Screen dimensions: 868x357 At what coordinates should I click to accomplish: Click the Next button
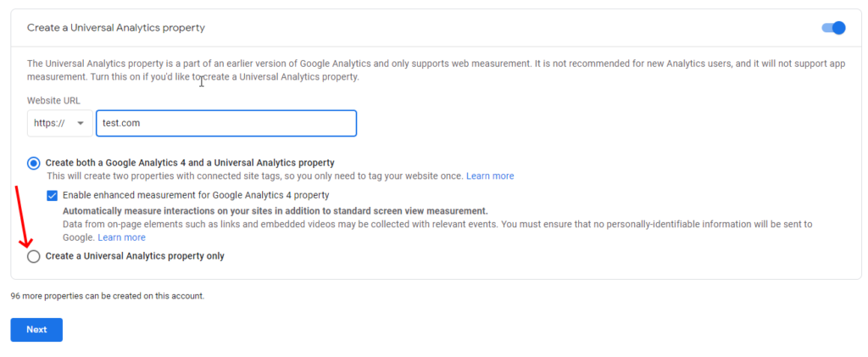point(36,329)
